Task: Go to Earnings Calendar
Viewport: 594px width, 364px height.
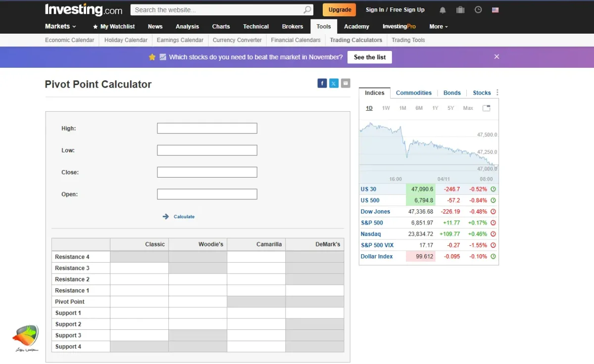Action: pyautogui.click(x=180, y=40)
